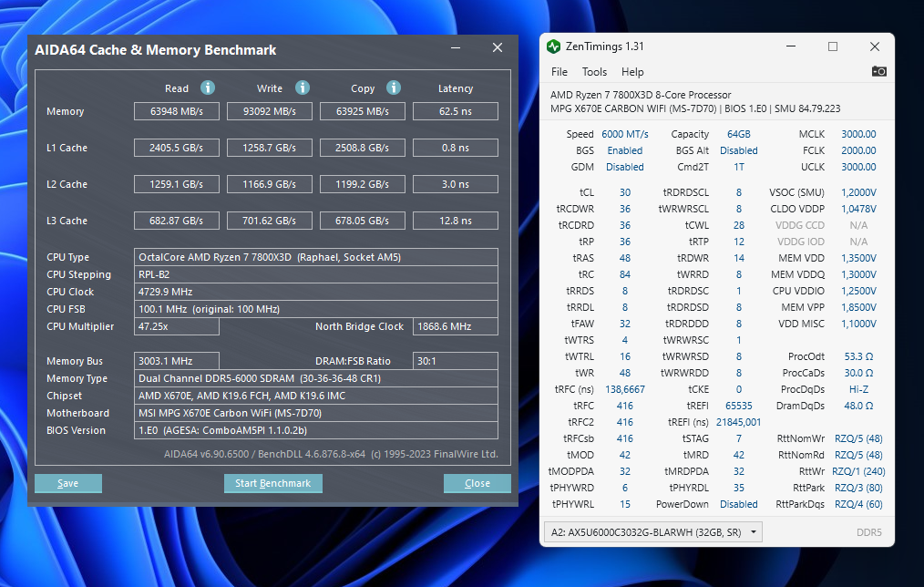Click the DDR5 label in ZenTimings footer

868,533
